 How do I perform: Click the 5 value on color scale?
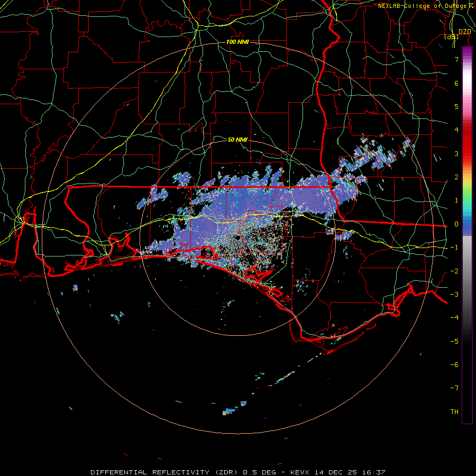coord(456,106)
